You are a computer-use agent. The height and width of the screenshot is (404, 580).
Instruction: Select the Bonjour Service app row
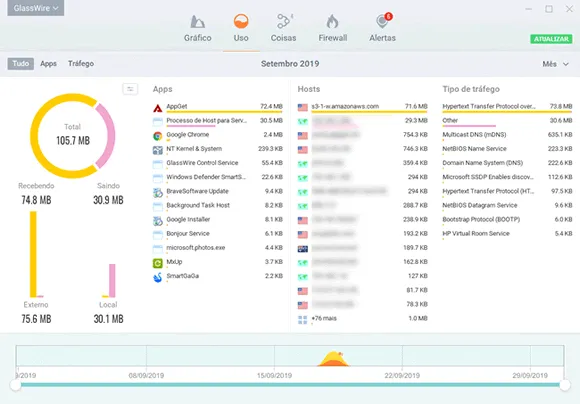[218, 235]
